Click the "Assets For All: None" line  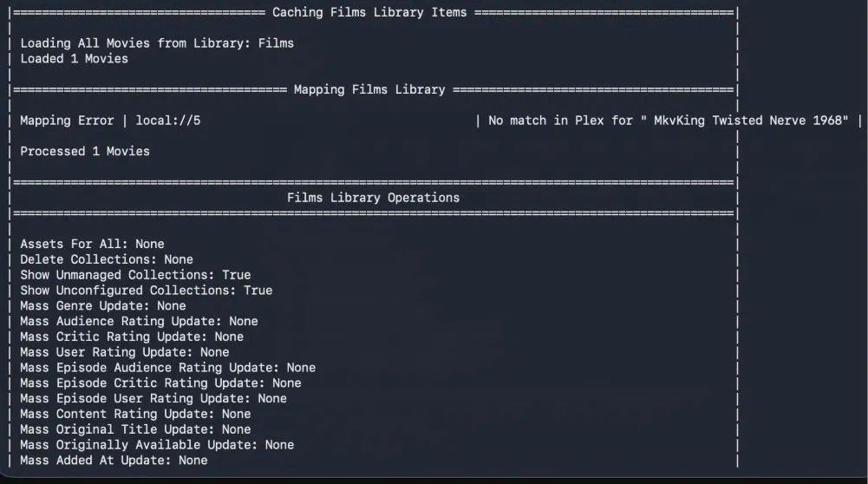click(92, 245)
